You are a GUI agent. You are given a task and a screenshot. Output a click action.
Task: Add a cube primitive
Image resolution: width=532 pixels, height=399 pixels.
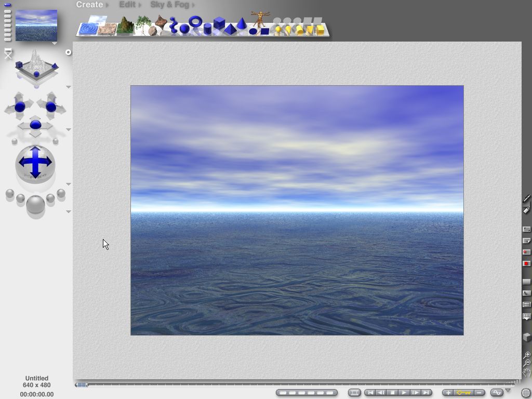pyautogui.click(x=219, y=23)
